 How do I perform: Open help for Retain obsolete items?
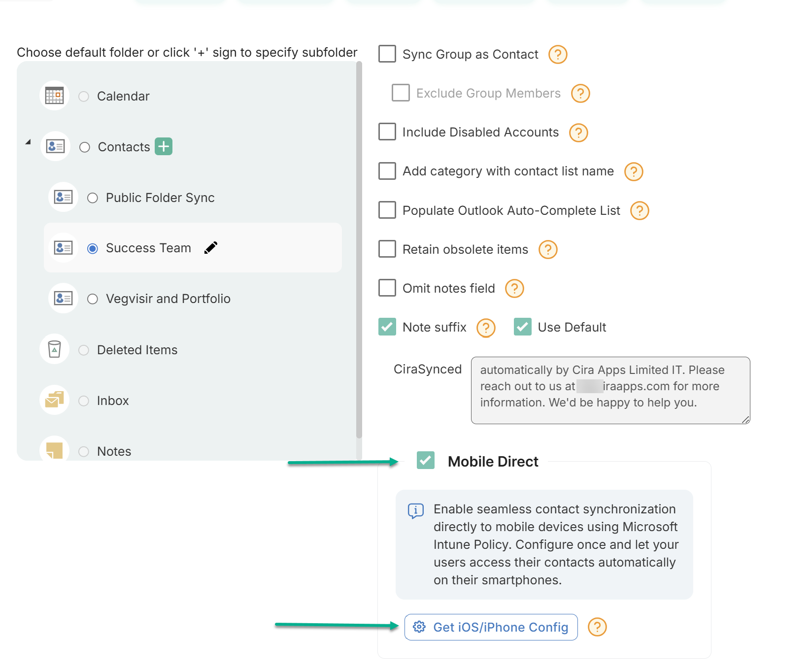pyautogui.click(x=547, y=250)
